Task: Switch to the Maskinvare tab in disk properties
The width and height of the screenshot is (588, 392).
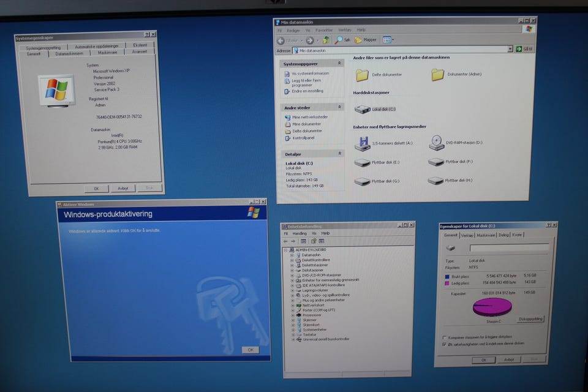Action: pyautogui.click(x=486, y=235)
